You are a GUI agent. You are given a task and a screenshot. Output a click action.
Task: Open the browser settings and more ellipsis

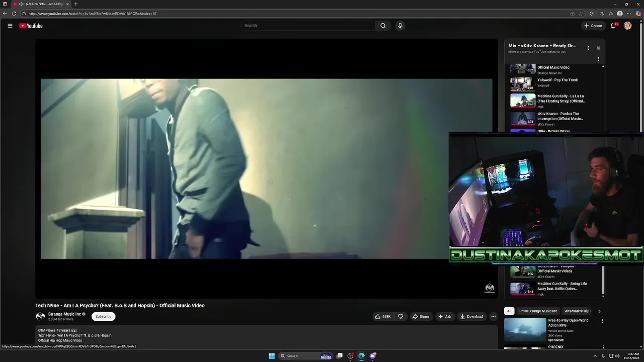(x=629, y=14)
